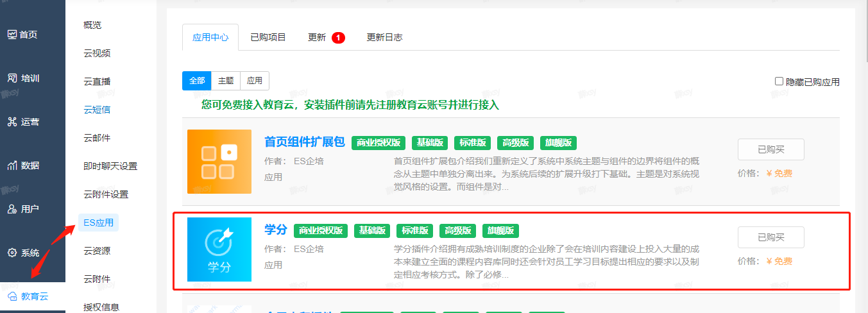Click the 学分 plugin description text
The width and height of the screenshot is (868, 313).
[546, 262]
